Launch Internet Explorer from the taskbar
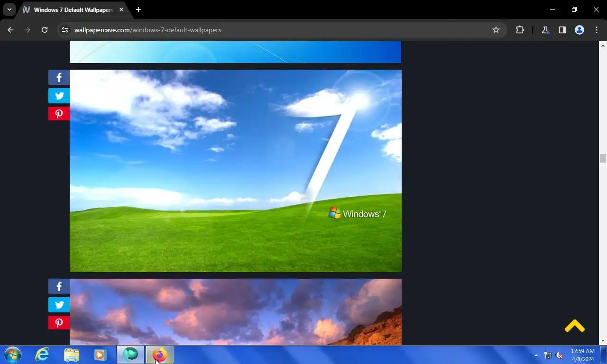The image size is (607, 364). [43, 355]
